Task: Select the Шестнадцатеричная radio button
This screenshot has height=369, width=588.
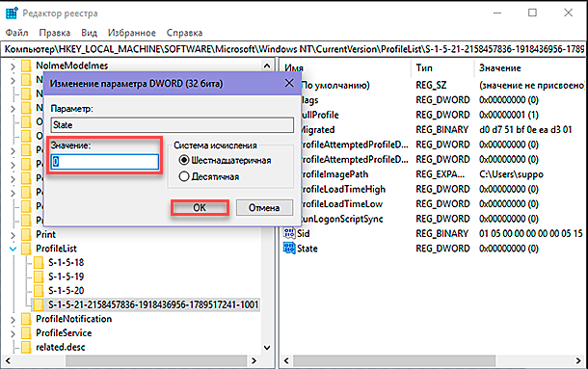Action: tap(184, 160)
